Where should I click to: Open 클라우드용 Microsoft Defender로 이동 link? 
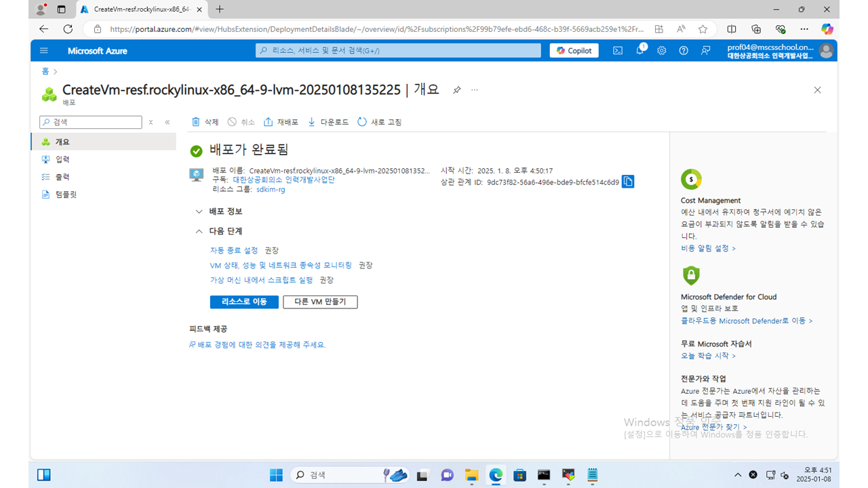pyautogui.click(x=747, y=321)
